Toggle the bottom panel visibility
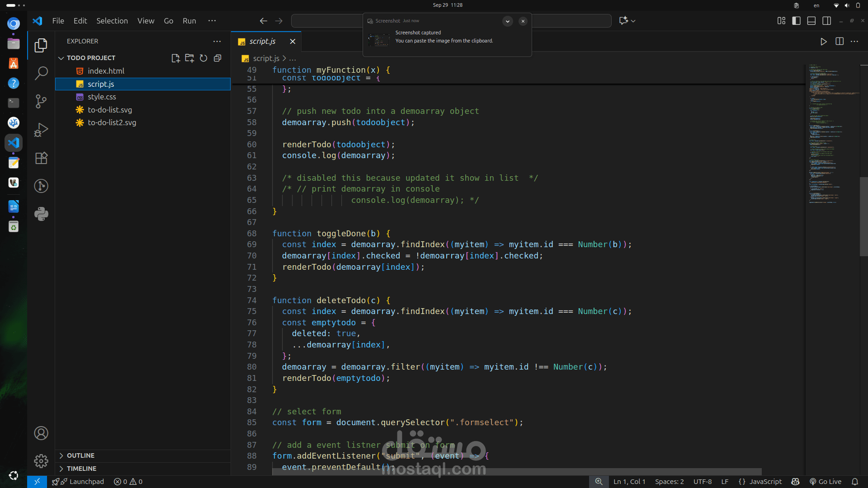 (x=811, y=21)
